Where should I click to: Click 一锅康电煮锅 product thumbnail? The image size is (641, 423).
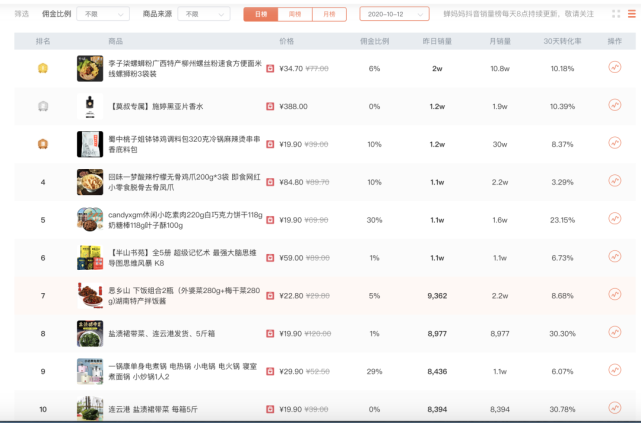coord(90,372)
